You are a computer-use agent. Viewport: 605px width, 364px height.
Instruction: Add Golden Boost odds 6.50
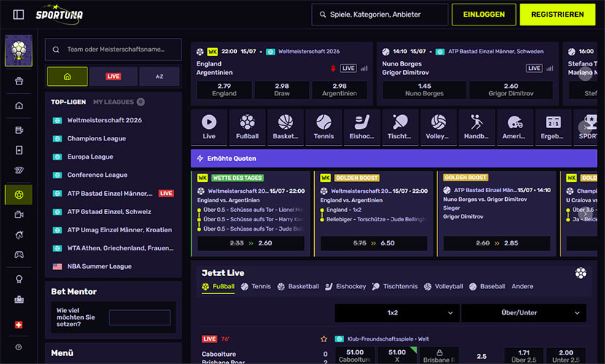(x=374, y=243)
